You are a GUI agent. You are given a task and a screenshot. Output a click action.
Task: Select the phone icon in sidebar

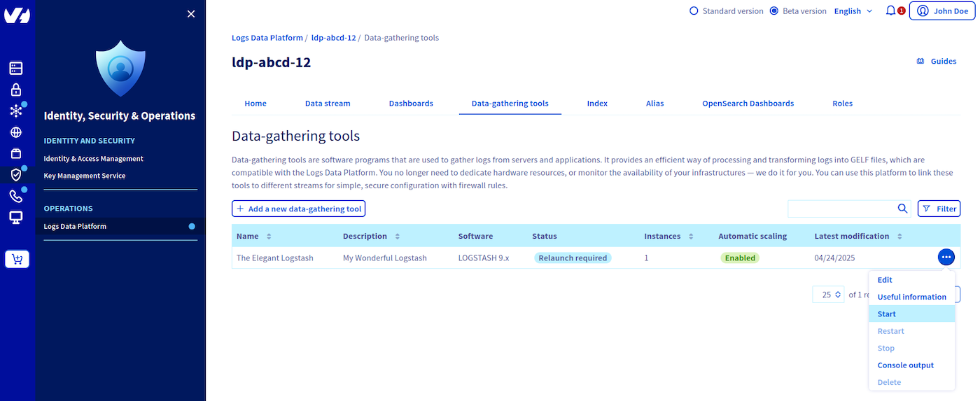[x=16, y=196]
